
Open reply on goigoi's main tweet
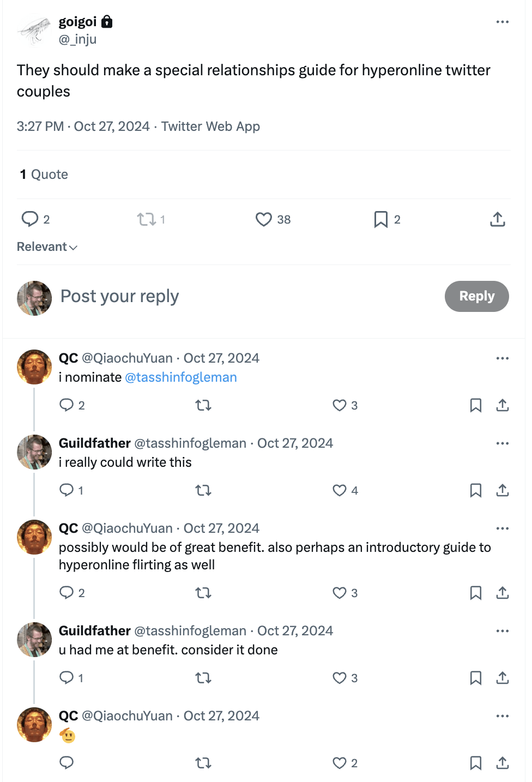(x=30, y=219)
